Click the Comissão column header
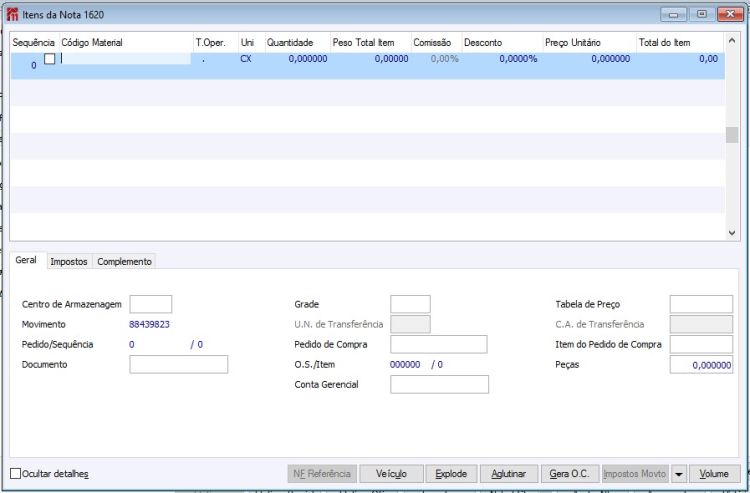 click(x=436, y=43)
